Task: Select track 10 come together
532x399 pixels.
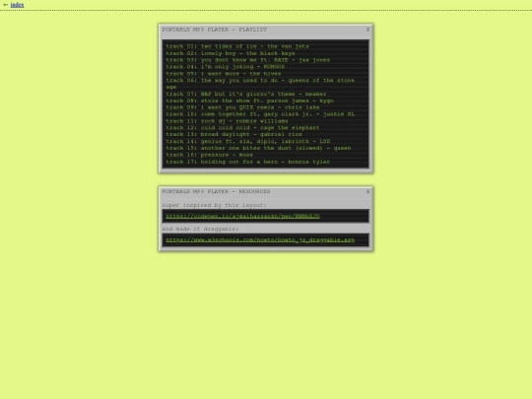Action: tap(260, 114)
